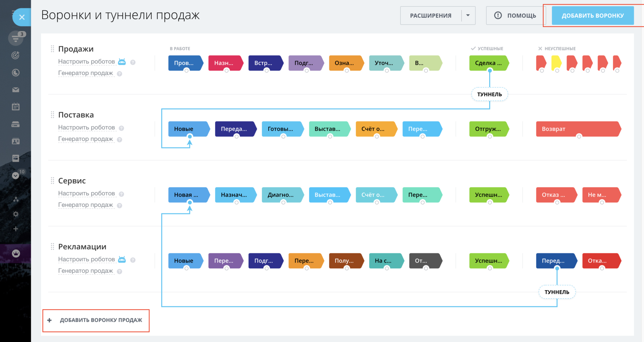Open robots help icon in Поставка row

[122, 128]
